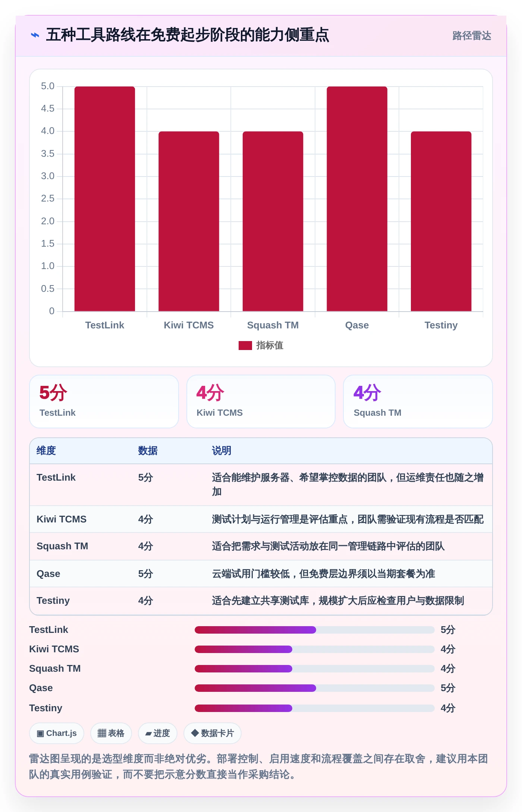Screen dimensions: 522x812
Task: Click the 5分 value beside TestLink progress
Action: tap(448, 630)
